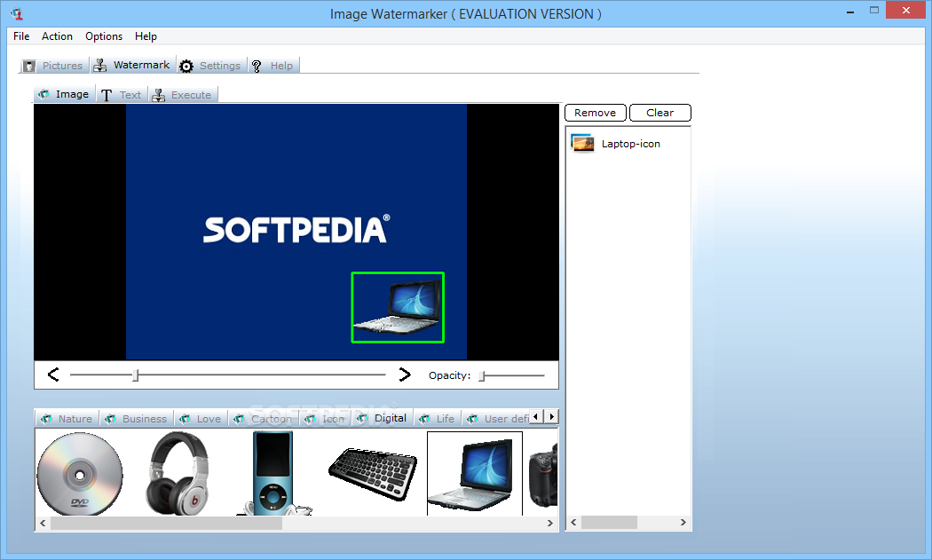Open the User defined category tab
The image size is (932, 560).
[497, 419]
